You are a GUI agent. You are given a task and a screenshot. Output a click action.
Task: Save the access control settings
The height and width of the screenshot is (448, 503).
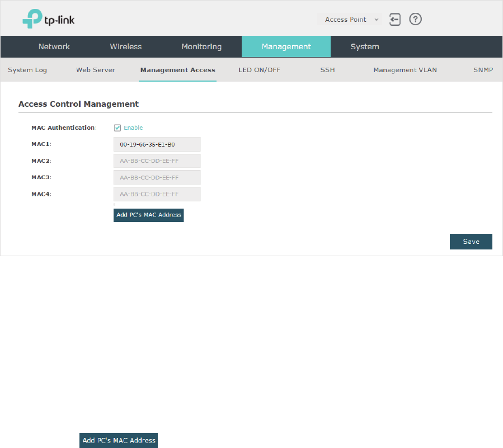(471, 242)
